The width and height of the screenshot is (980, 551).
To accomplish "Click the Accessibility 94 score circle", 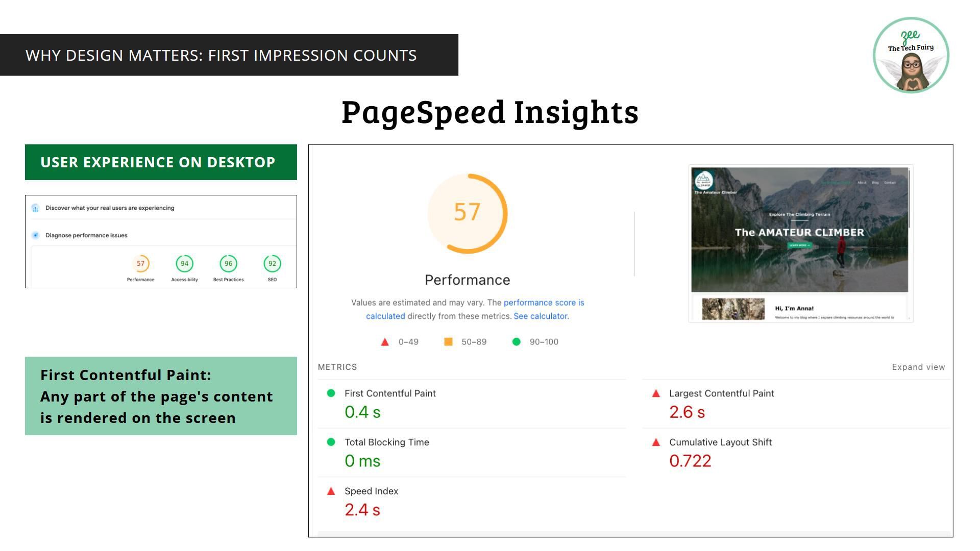I will pos(184,264).
